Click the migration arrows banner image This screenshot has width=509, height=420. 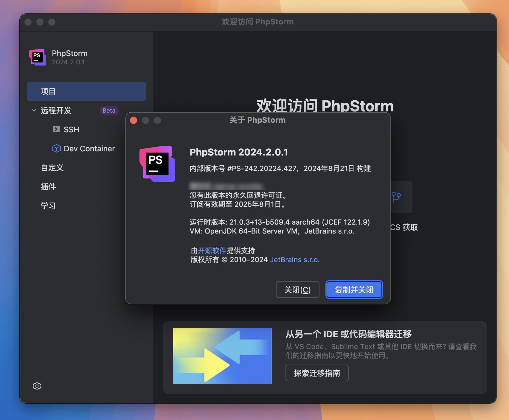pyautogui.click(x=222, y=356)
